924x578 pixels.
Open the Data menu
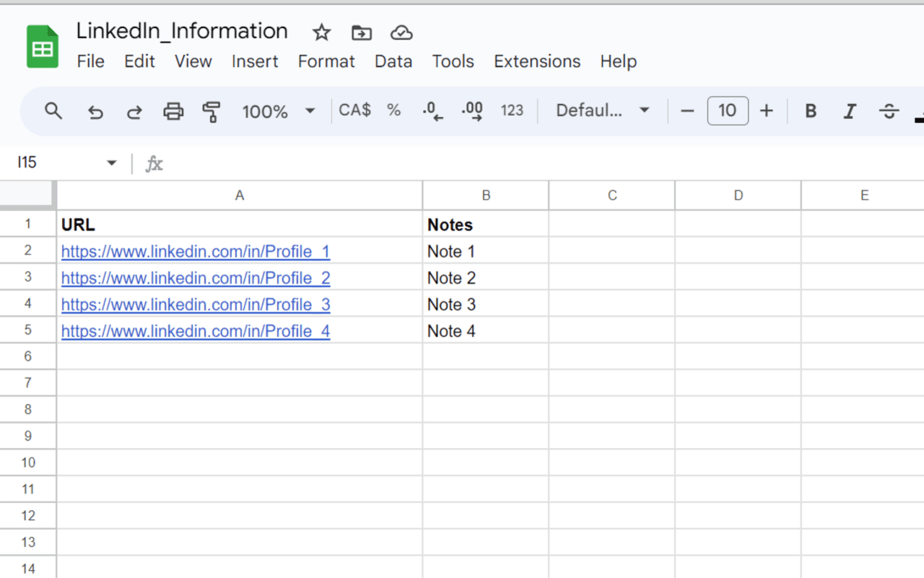(x=393, y=61)
